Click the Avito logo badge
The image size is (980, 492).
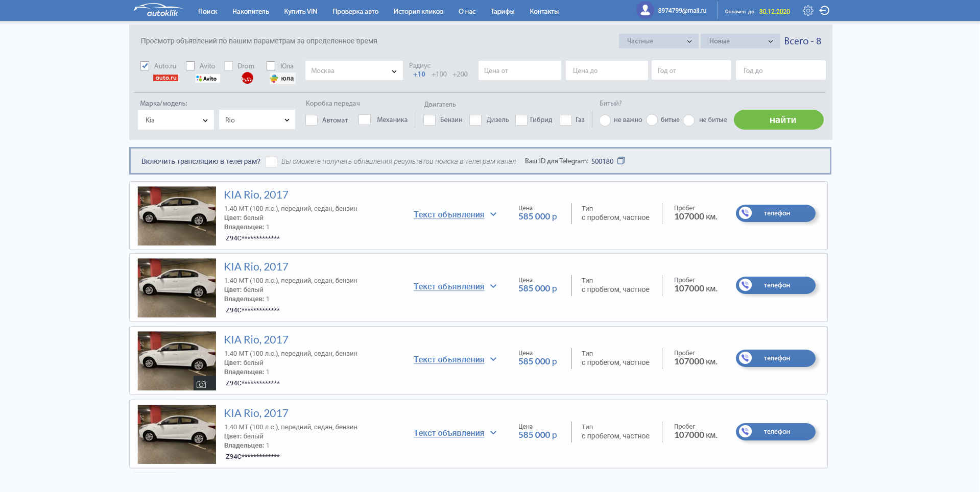(207, 79)
